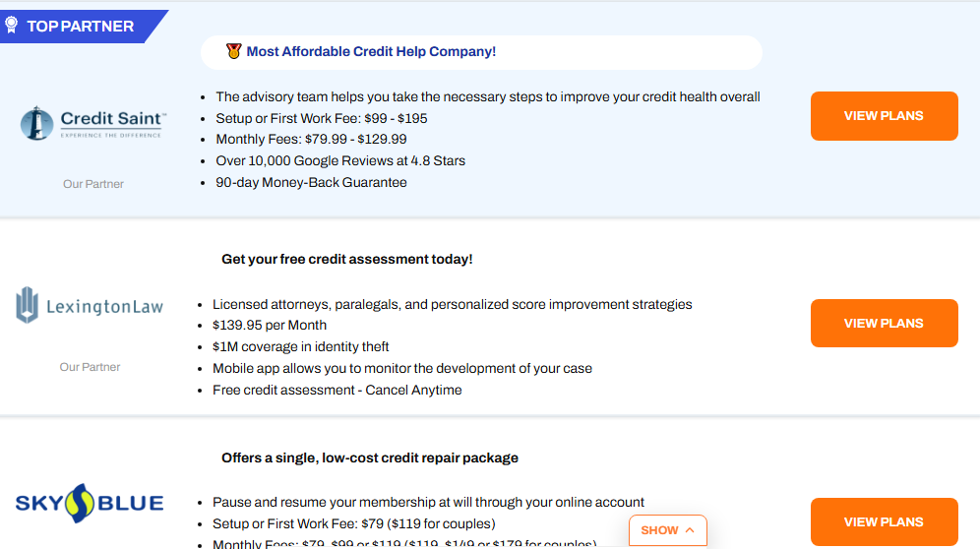Select the Most Affordable Credit Help Company headline
Screen dimensions: 980x549
click(x=371, y=51)
